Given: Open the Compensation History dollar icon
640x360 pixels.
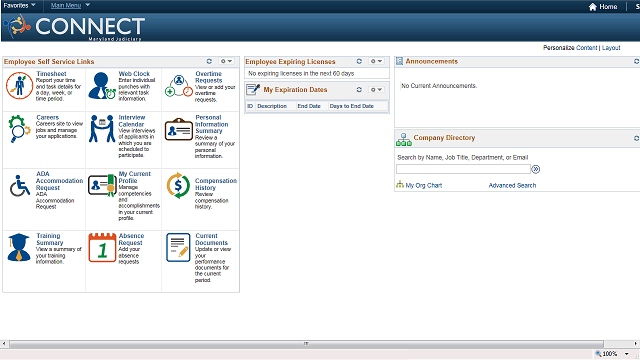Looking at the screenshot, I should point(178,185).
